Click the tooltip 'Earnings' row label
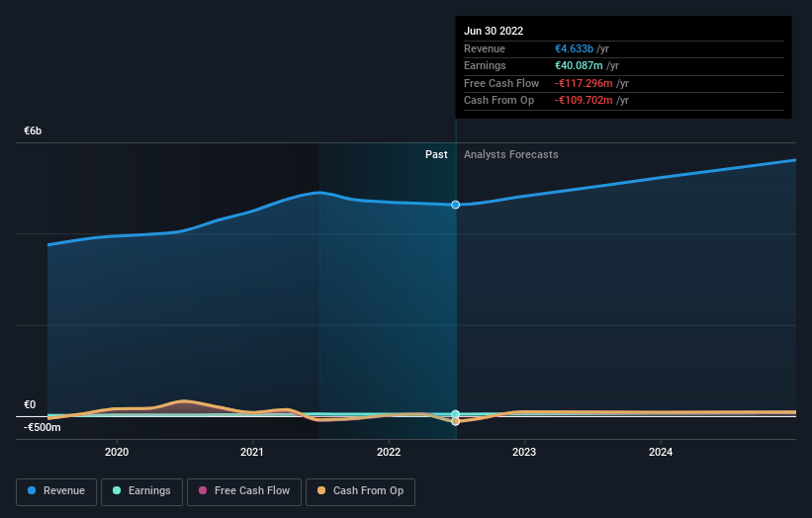Screen dimensions: 812x518 coord(485,65)
